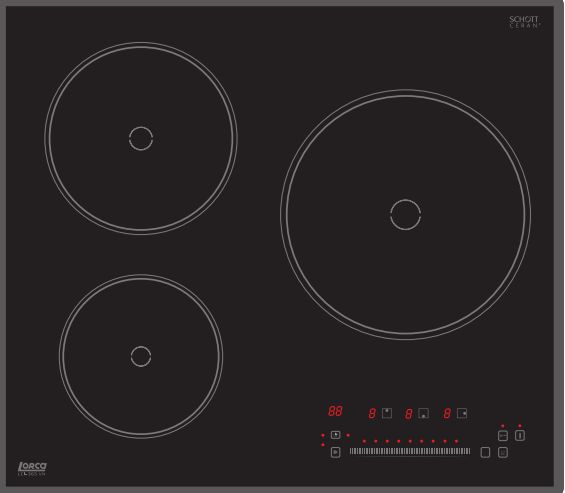Tap the pause/play touch key
The height and width of the screenshot is (493, 565).
coord(335,452)
